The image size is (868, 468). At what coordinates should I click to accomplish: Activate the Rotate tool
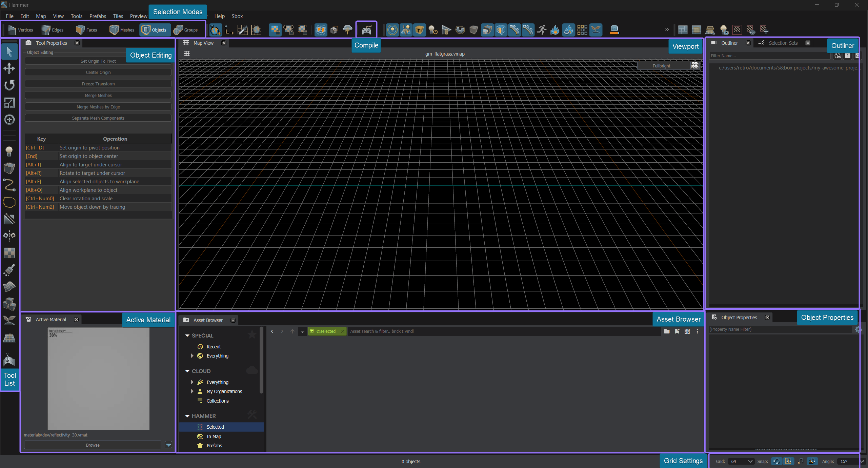pos(9,85)
